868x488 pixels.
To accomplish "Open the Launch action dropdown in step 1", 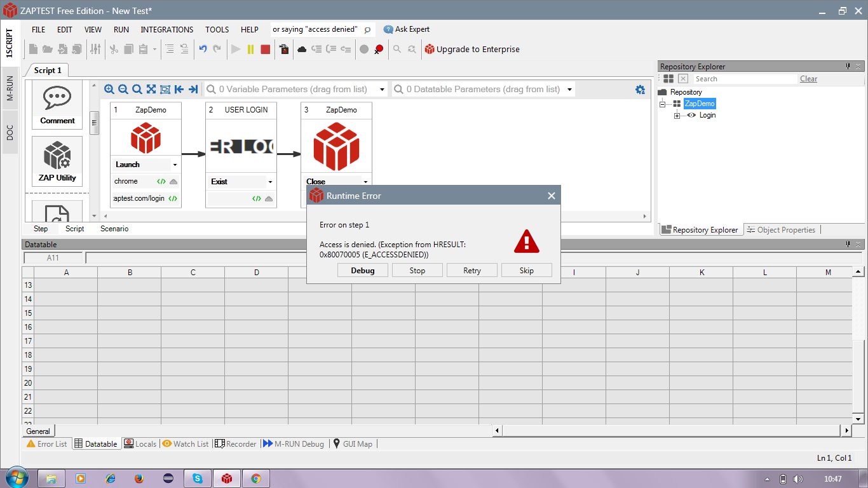I will pos(175,165).
